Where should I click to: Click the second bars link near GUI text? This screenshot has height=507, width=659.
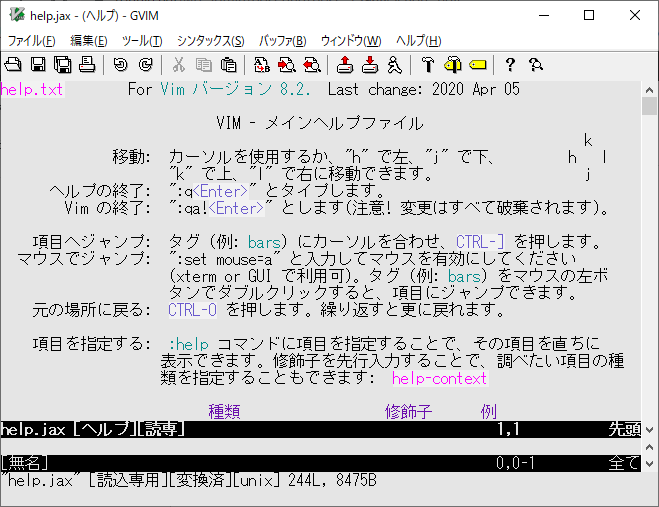click(464, 276)
